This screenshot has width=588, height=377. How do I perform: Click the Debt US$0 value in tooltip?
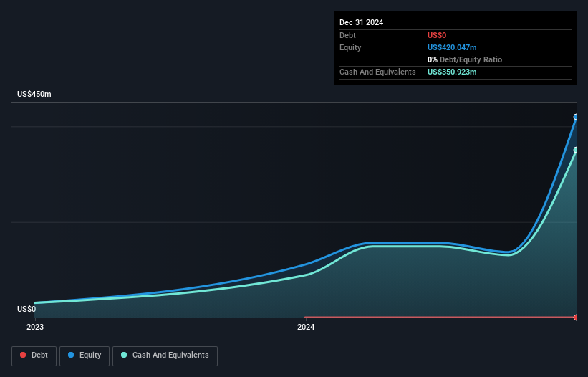click(437, 35)
